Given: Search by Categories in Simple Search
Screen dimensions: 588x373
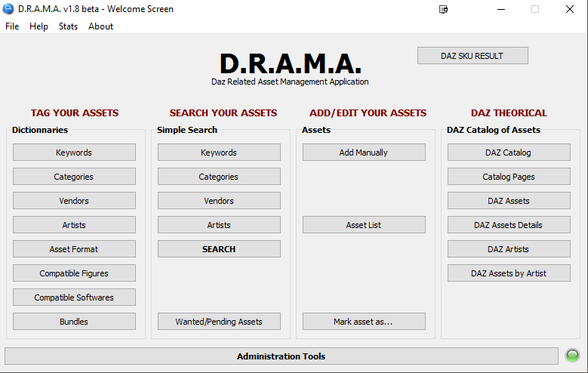Looking at the screenshot, I should (x=219, y=177).
